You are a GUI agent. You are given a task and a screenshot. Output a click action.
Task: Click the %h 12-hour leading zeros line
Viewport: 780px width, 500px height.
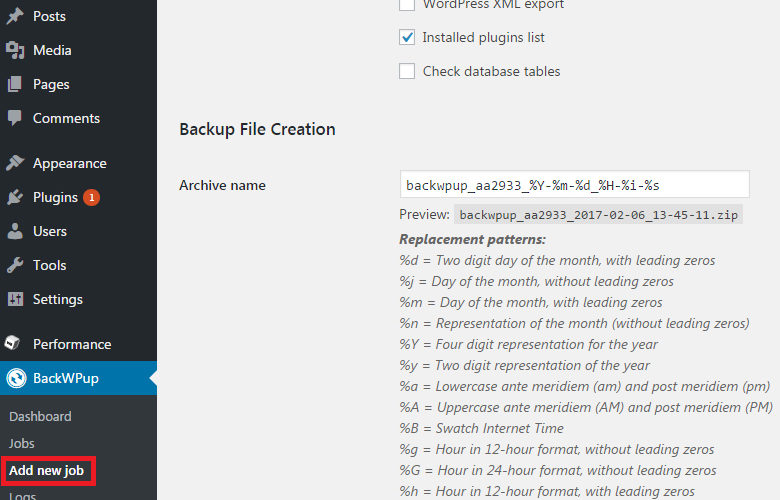coord(547,492)
